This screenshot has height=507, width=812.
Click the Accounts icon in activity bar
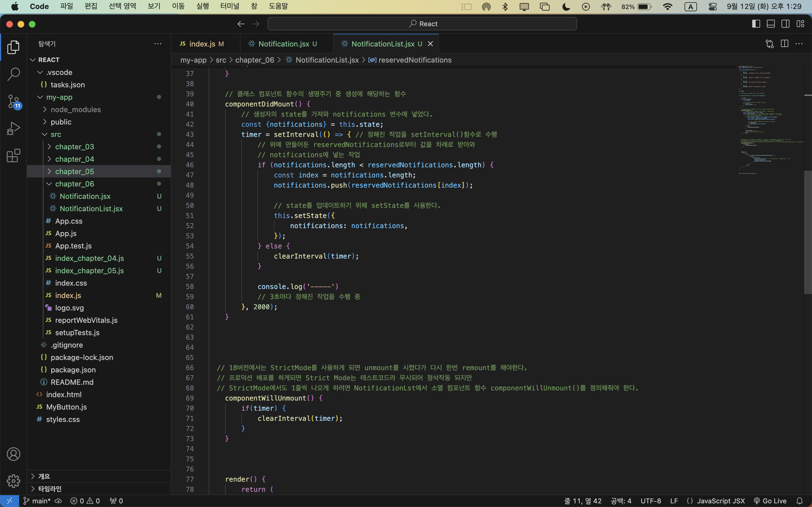[x=14, y=454]
